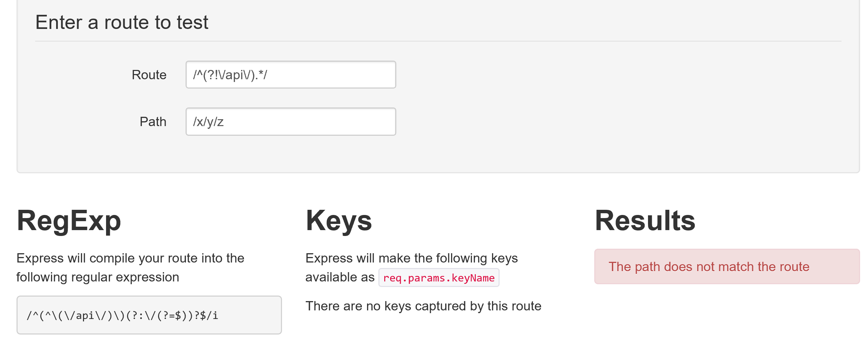
Task: Click the Path field label
Action: [x=153, y=122]
